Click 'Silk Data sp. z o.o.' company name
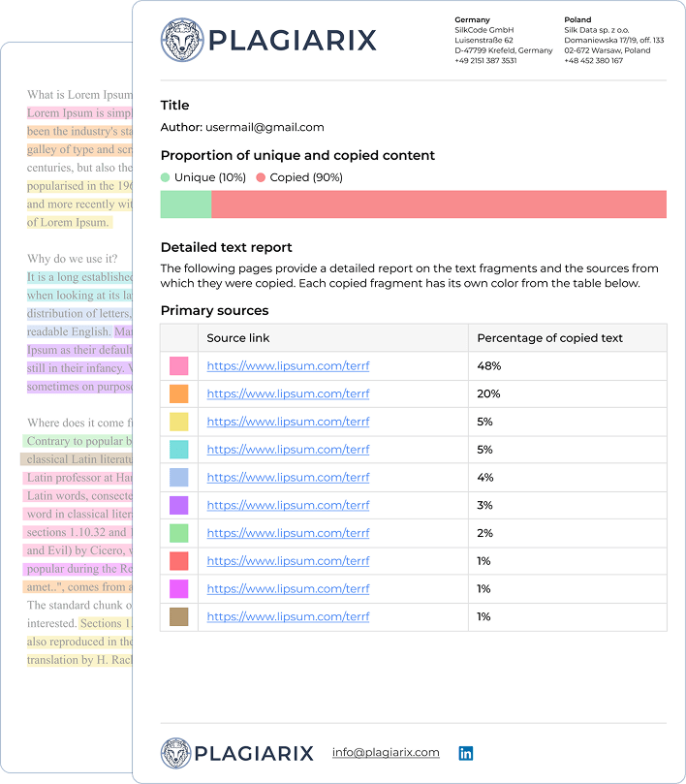This screenshot has height=784, width=686. pyautogui.click(x=597, y=30)
